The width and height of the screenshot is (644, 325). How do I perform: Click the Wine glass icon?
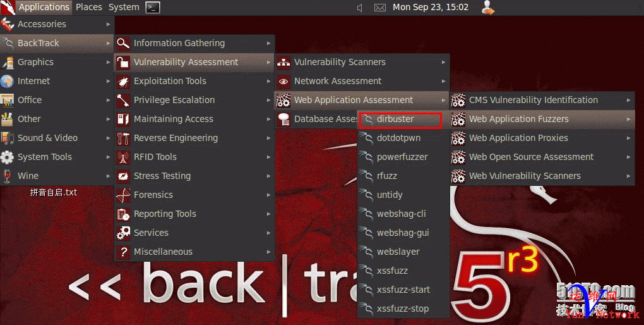[7, 176]
